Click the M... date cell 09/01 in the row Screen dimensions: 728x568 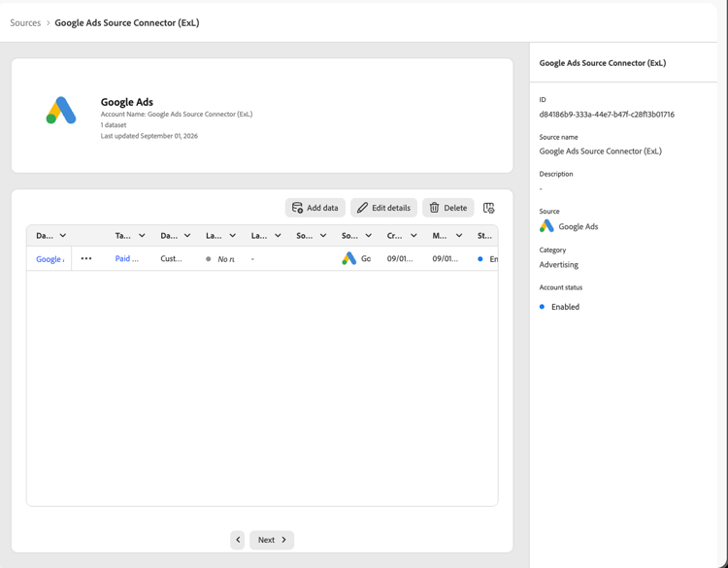pos(446,258)
